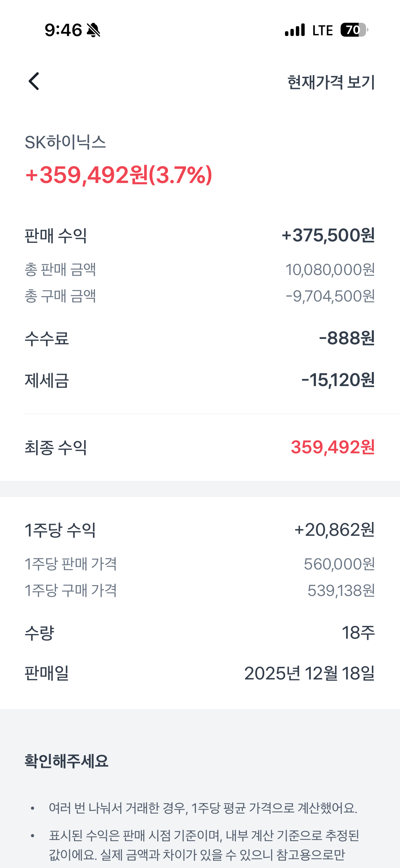This screenshot has height=868, width=400.
Task: Tap the 최종 수익 red amount
Action: (x=332, y=447)
